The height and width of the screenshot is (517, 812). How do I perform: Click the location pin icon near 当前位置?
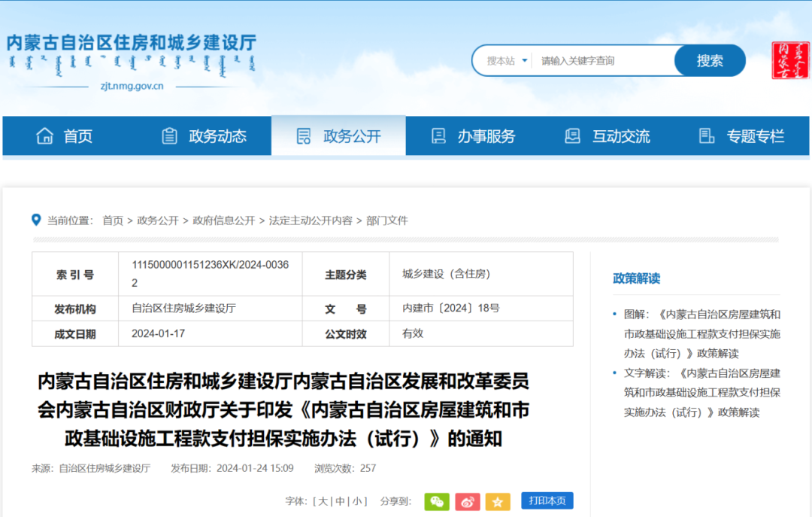click(35, 220)
